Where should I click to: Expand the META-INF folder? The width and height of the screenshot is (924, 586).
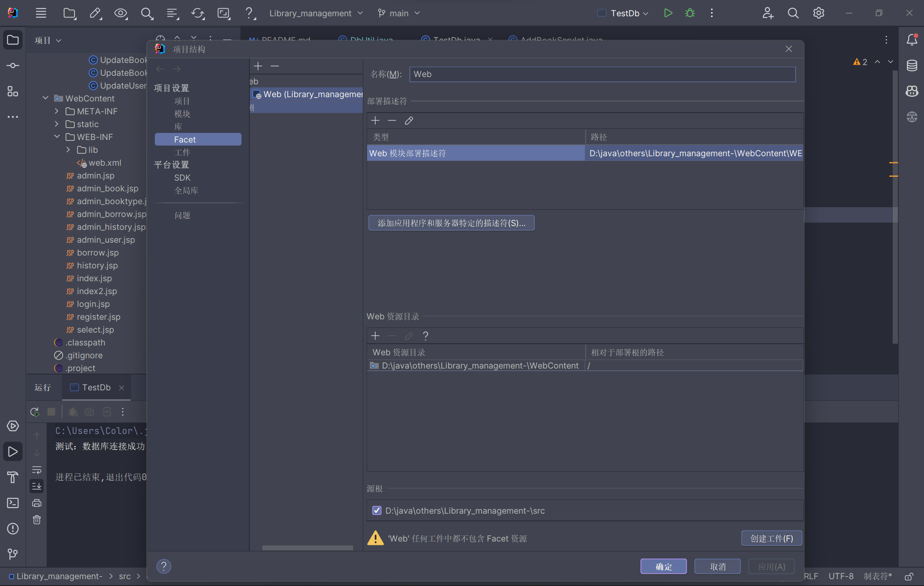(x=57, y=111)
